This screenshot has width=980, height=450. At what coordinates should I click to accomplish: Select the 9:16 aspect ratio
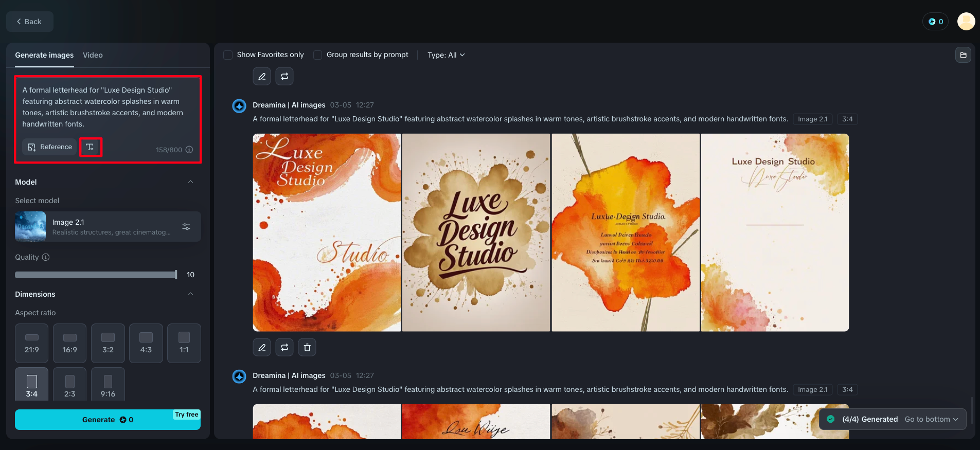tap(108, 384)
